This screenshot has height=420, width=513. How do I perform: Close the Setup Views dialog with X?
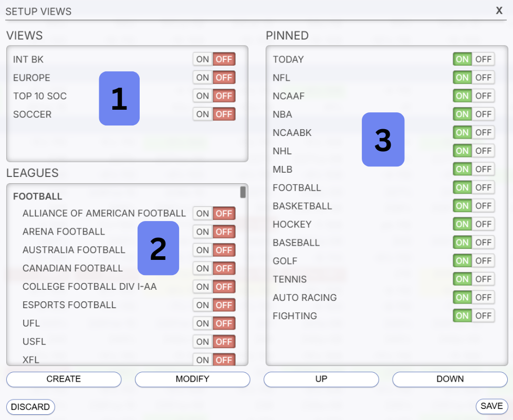499,10
